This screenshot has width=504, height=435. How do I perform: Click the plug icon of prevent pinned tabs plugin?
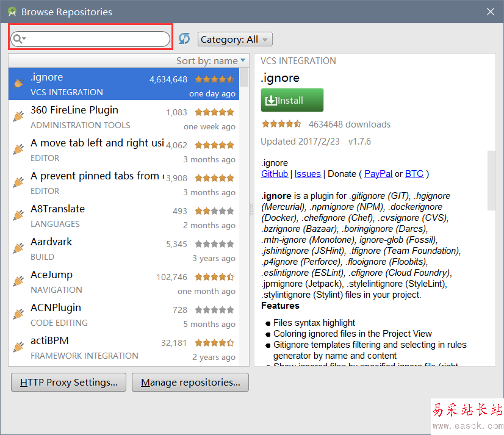click(x=19, y=182)
